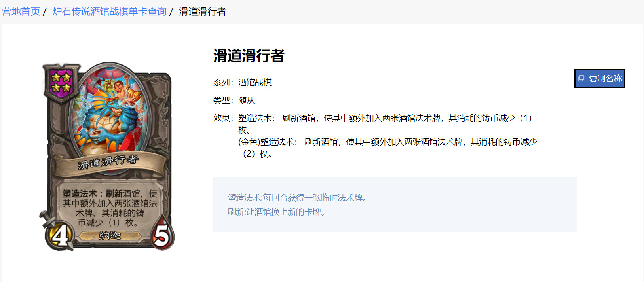Click the 塑造法术 keyword explanation line
Viewport: 644px width, 282px height.
tap(298, 198)
